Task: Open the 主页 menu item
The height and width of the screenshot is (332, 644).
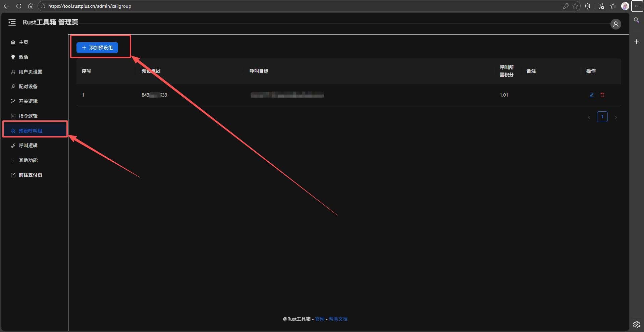Action: 23,42
